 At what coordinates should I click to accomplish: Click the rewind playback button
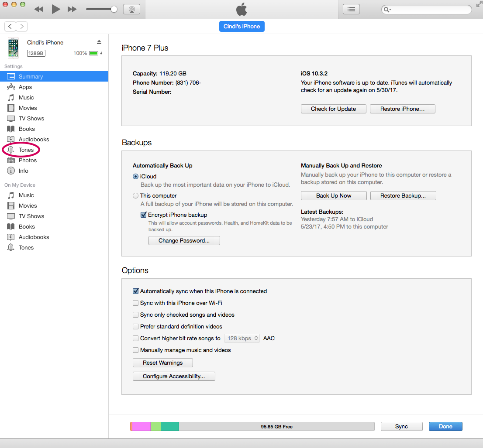(39, 9)
